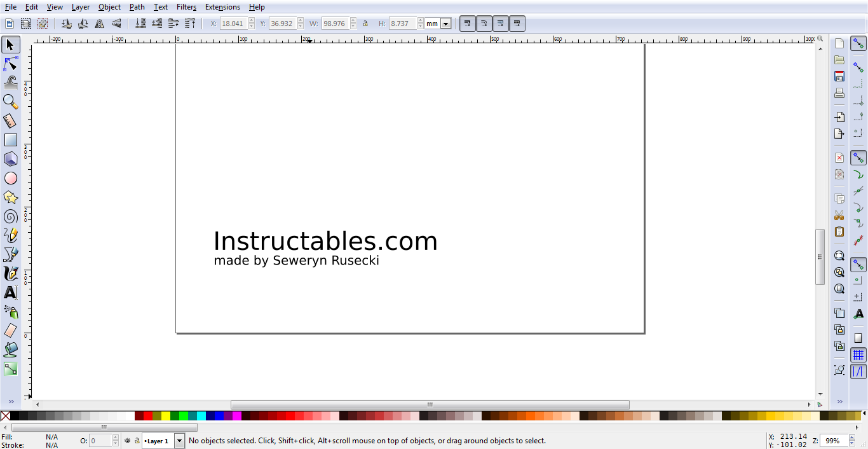This screenshot has width=868, height=449.
Task: Select the Tweak objects tool
Action: tap(11, 83)
